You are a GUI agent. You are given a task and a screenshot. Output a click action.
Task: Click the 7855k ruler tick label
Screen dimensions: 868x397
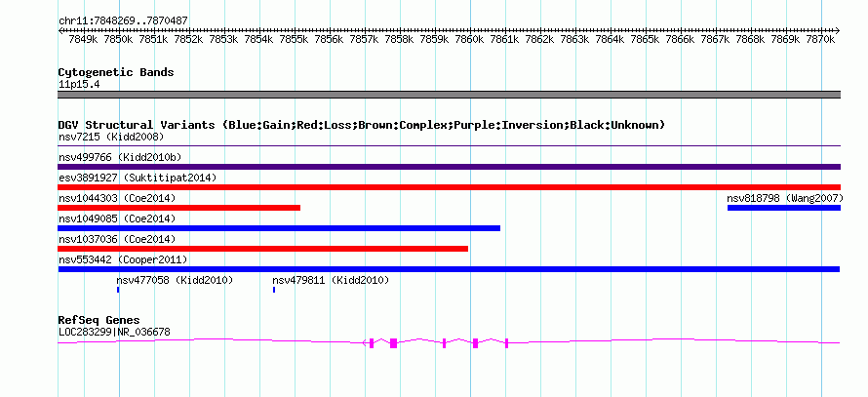294,40
